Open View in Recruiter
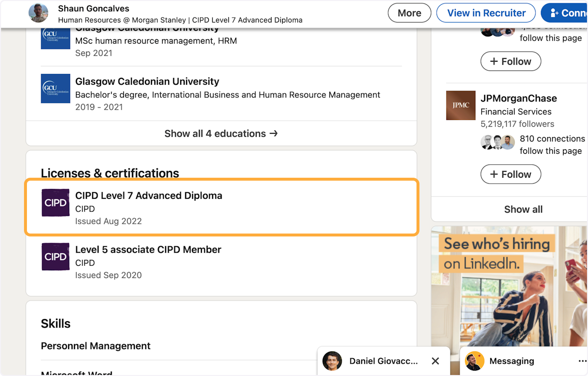The height and width of the screenshot is (376, 588). [487, 13]
